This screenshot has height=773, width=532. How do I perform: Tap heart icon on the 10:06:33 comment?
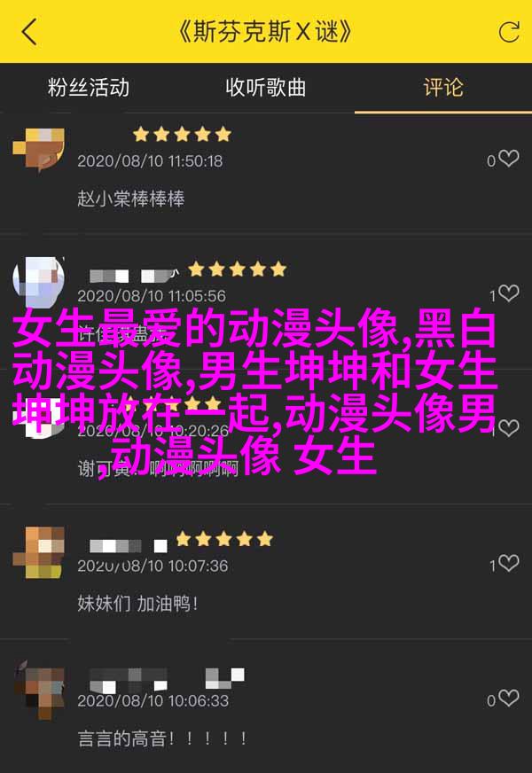[509, 699]
